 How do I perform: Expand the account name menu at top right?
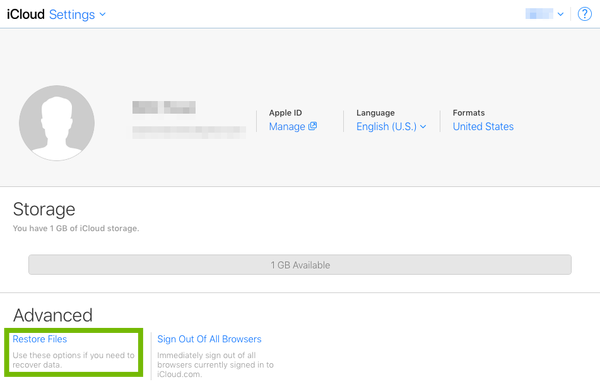pyautogui.click(x=545, y=14)
